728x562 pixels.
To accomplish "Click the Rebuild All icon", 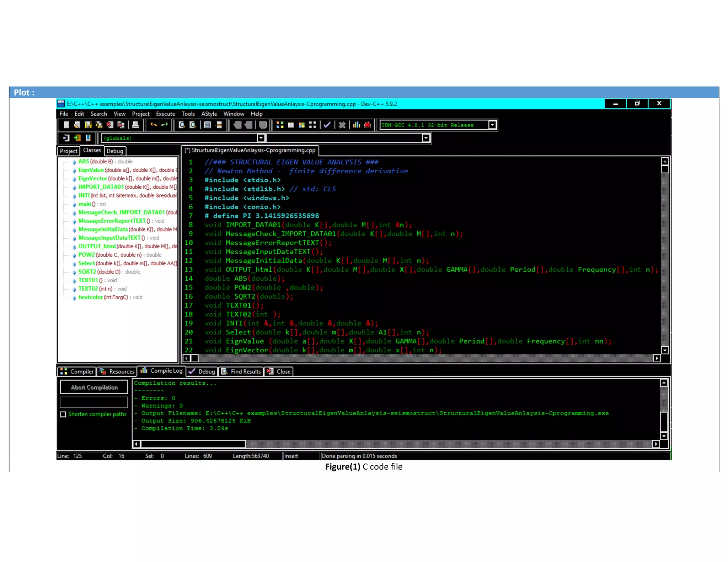I will [x=312, y=125].
